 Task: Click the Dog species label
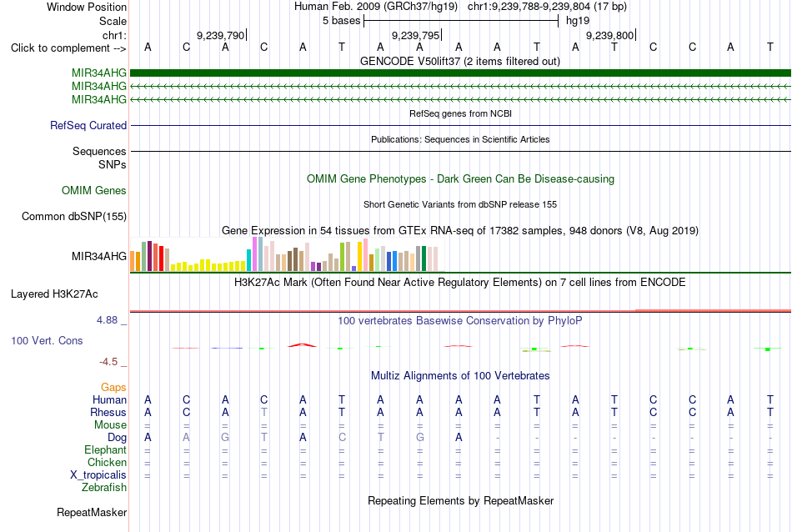[117, 438]
